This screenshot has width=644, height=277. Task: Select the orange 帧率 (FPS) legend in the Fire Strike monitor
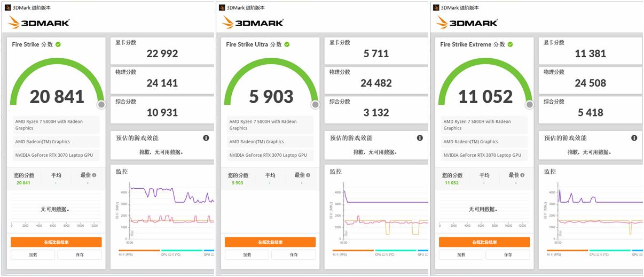[139, 252]
